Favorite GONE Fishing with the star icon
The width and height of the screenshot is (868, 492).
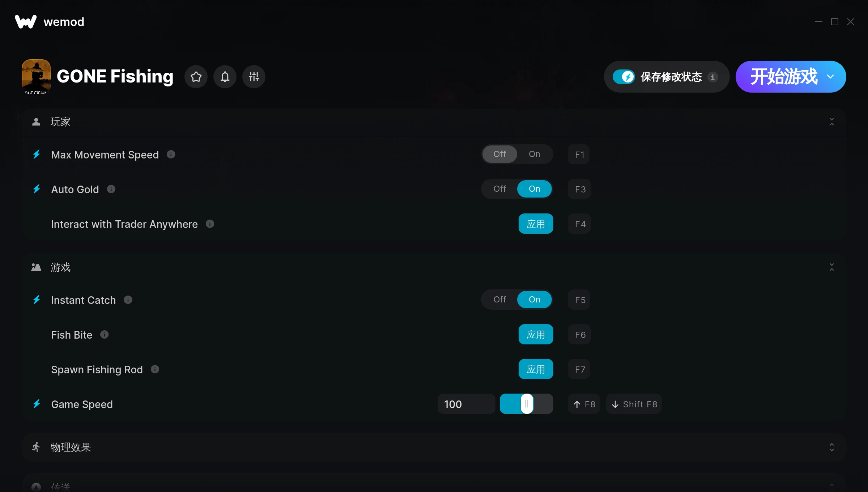point(196,77)
